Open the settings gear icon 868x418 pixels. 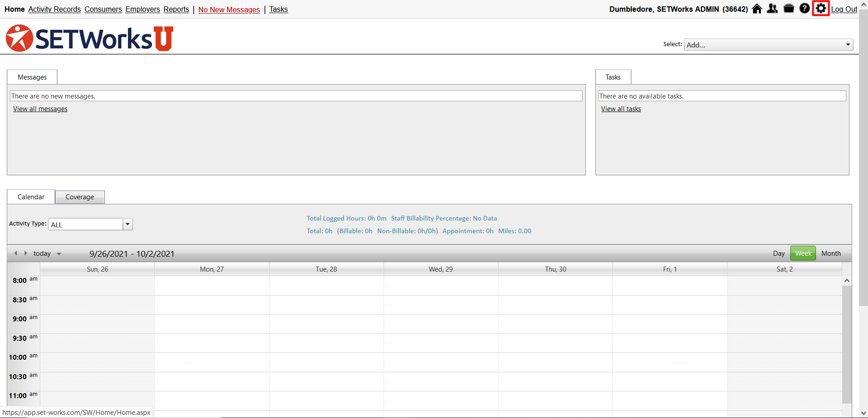pyautogui.click(x=821, y=9)
